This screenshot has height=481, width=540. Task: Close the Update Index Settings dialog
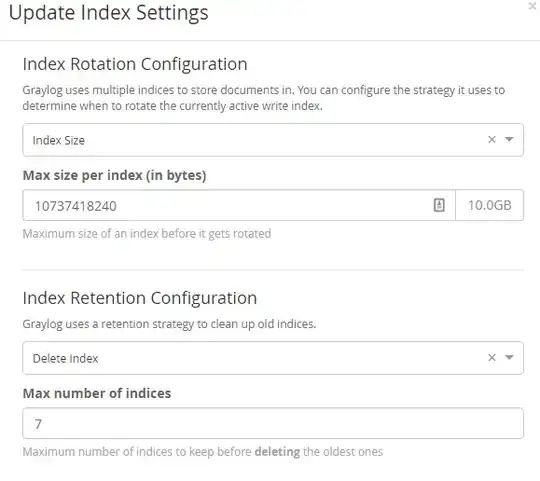pos(533,6)
